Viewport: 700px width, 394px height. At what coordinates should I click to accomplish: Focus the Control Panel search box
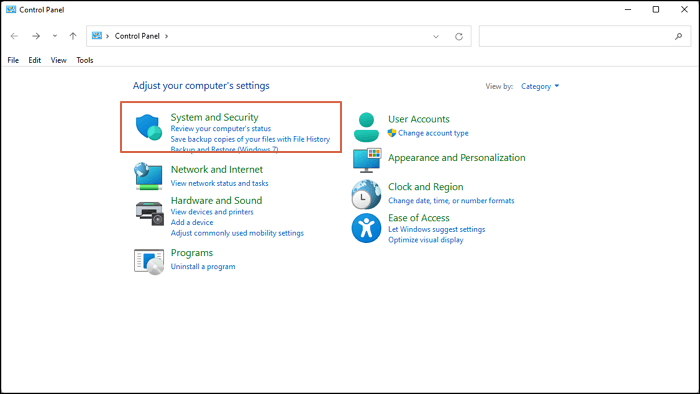tap(585, 36)
